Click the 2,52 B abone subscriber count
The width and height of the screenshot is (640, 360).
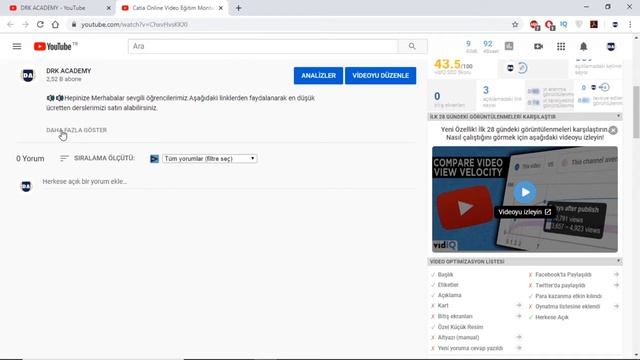tap(64, 79)
